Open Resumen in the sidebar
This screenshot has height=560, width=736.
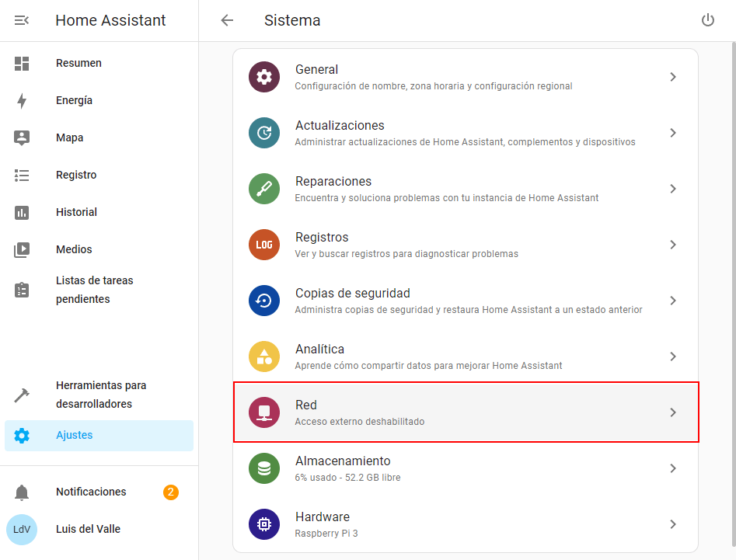(x=99, y=64)
